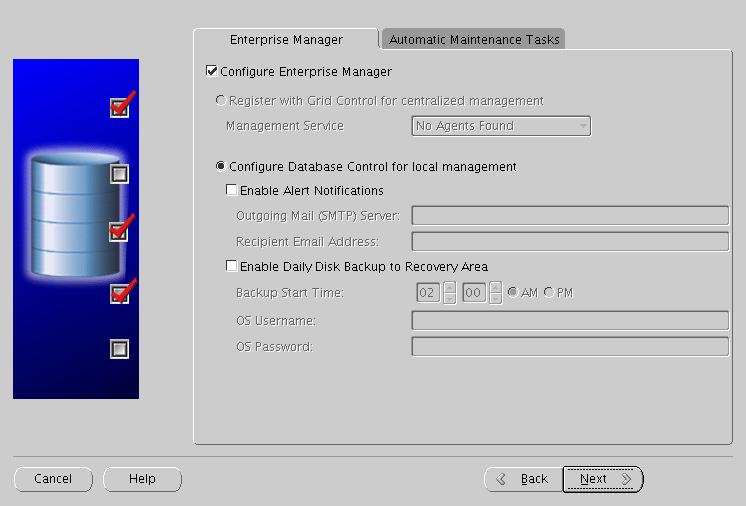Viewport: 746px width, 506px height.
Task: Enable Daily Disk Backup to Recovery Area
Action: (x=232, y=266)
